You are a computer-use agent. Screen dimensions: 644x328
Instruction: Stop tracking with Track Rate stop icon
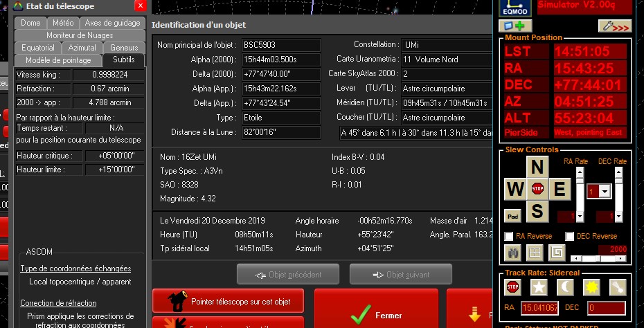[512, 287]
